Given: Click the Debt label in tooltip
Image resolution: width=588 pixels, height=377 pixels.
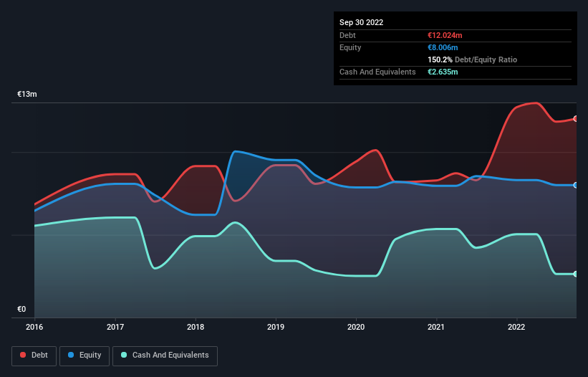Looking at the screenshot, I should [347, 35].
